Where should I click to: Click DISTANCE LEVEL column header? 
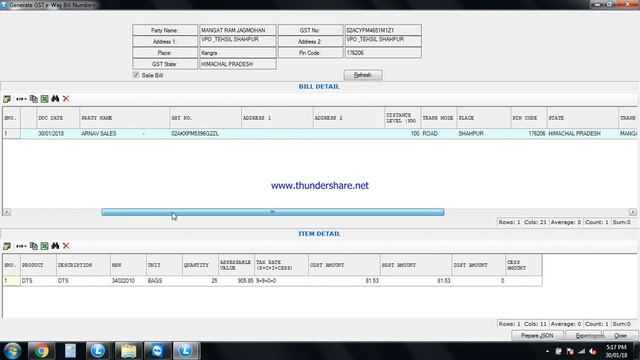click(x=402, y=118)
